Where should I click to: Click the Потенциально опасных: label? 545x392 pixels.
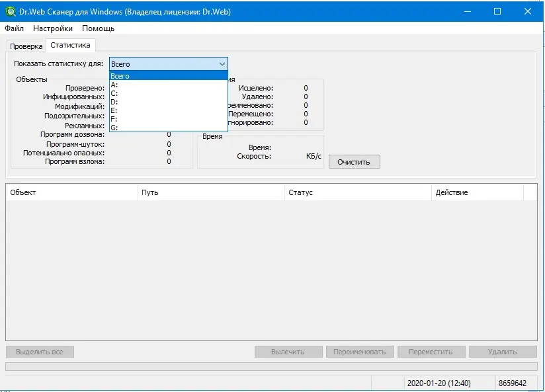pos(63,153)
